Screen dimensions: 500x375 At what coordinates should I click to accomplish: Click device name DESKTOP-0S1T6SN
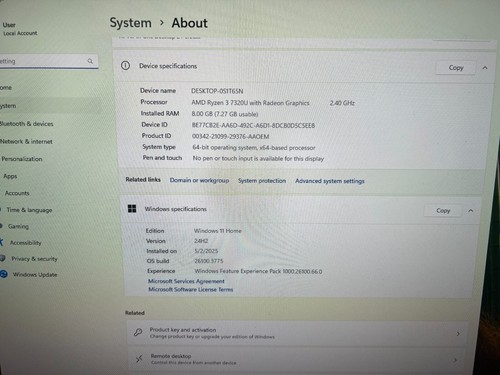pos(217,91)
